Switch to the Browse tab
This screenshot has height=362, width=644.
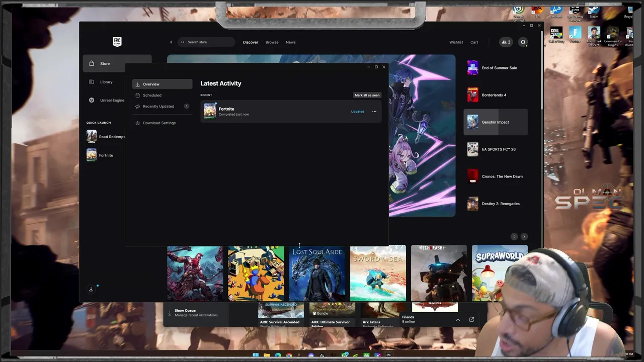click(272, 42)
